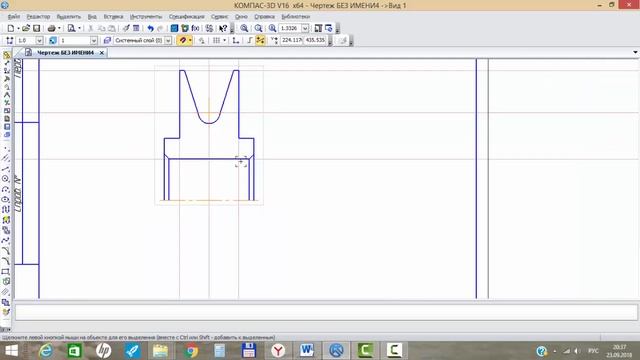Image resolution: width=640 pixels, height=360 pixels.
Task: Switch to KOMPAS-3D taskbar button
Action: [336, 351]
